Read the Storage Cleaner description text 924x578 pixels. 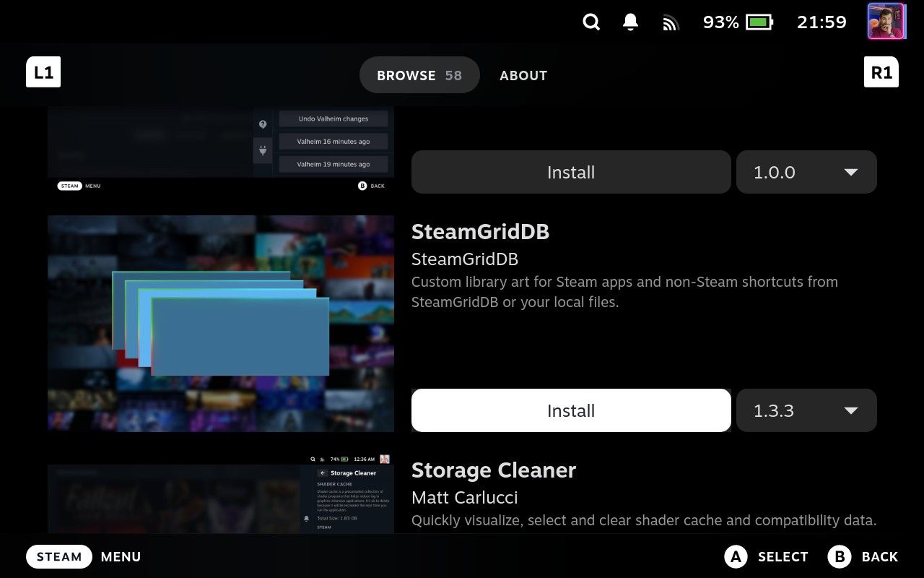(x=644, y=520)
